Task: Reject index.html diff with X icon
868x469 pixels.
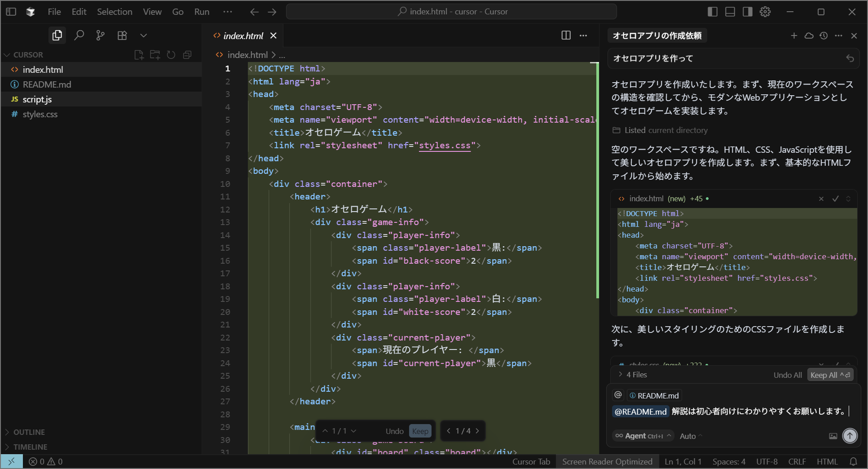Action: 821,199
